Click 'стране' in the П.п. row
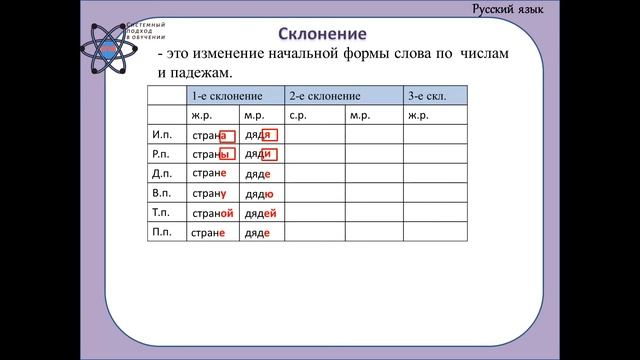The width and height of the screenshot is (640, 360). (x=208, y=233)
